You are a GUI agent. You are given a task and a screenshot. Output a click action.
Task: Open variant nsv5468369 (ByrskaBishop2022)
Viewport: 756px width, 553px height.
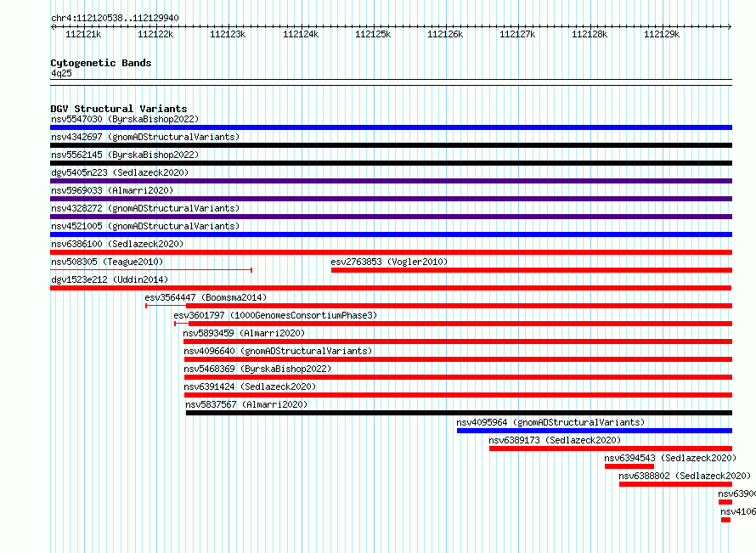(257, 369)
